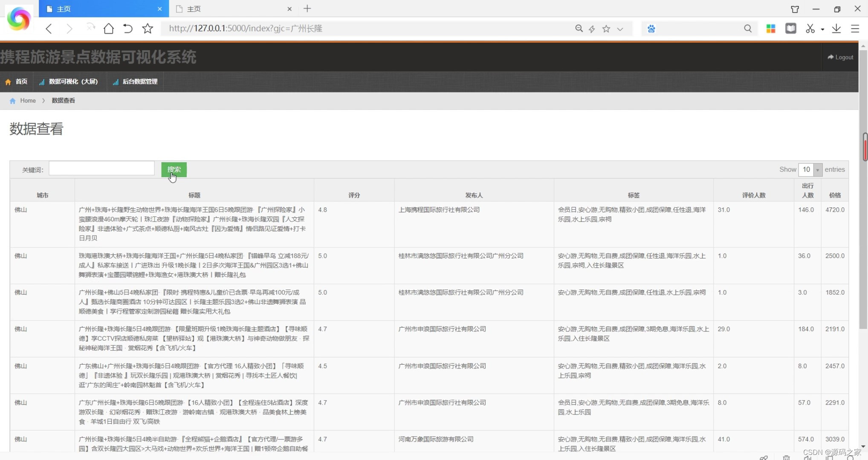Close the second 主页 tab
The width and height of the screenshot is (868, 460).
289,9
